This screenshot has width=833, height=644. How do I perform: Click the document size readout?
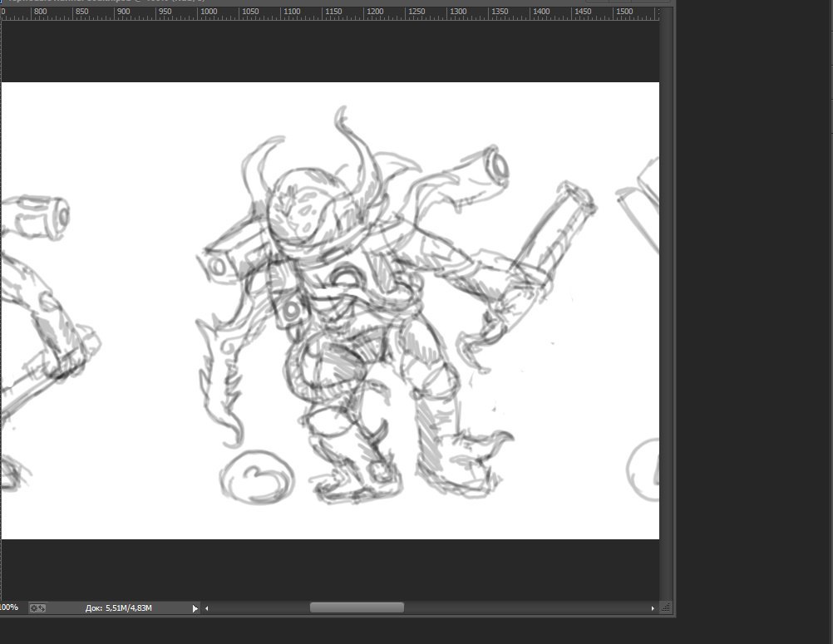tap(118, 608)
